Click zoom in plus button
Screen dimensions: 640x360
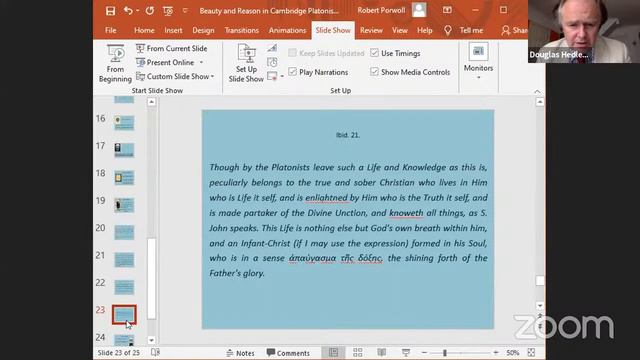[x=496, y=352]
